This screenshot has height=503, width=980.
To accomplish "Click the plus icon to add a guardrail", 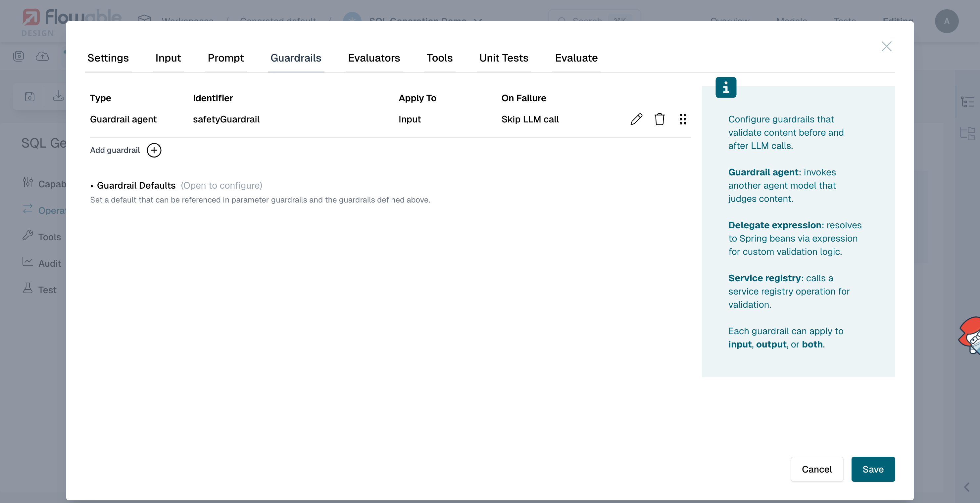I will click(154, 150).
